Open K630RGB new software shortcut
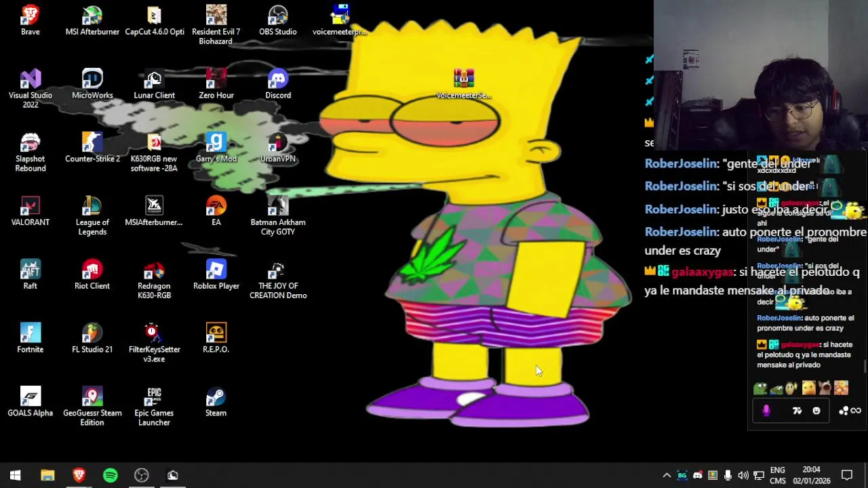 pos(154,152)
